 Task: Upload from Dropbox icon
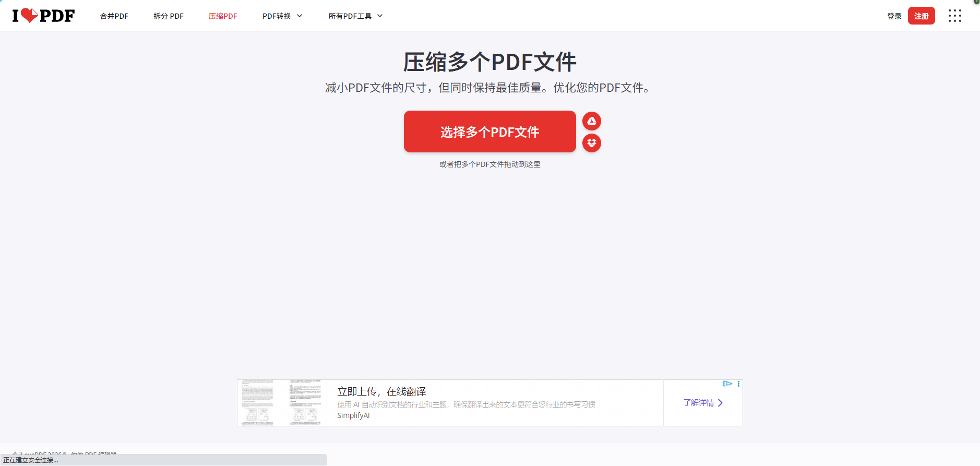[591, 143]
